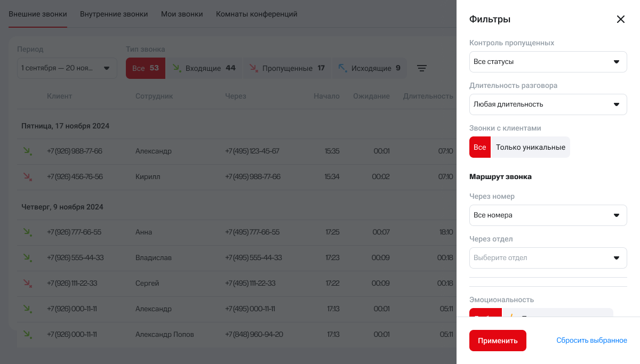Switch to Внутренние звонки tab
Viewport: 640px width, 364px height.
[x=114, y=14]
